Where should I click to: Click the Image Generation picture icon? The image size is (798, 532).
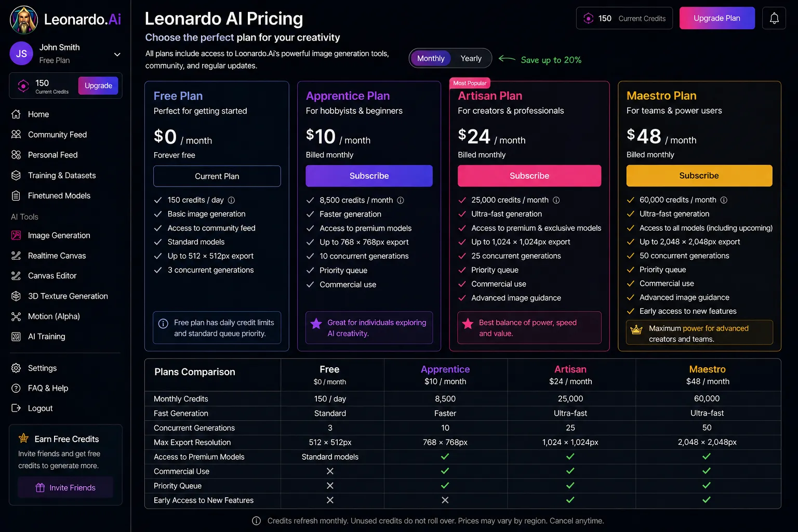coord(16,235)
